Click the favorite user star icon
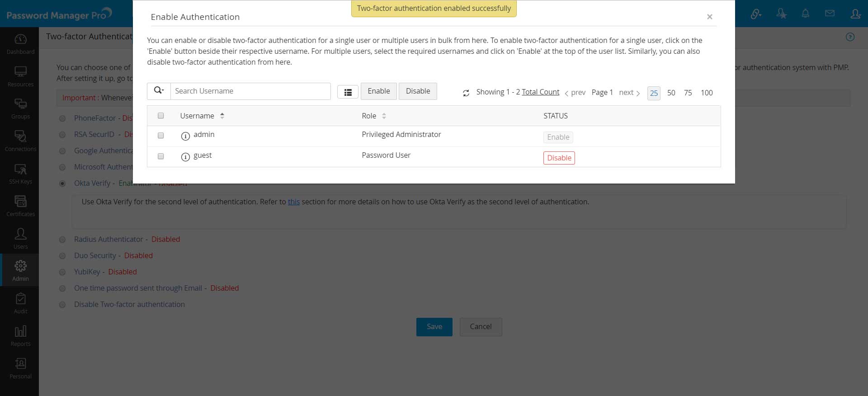This screenshot has height=396, width=868. tap(781, 14)
